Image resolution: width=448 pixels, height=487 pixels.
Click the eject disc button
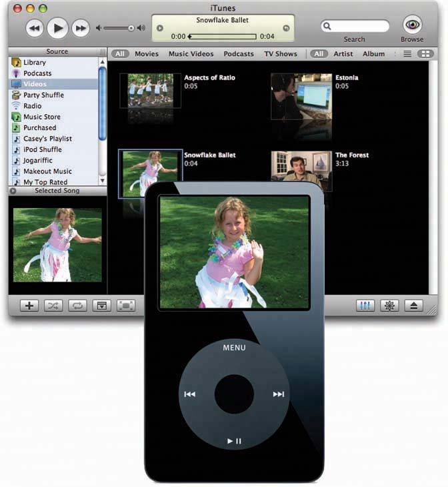tap(413, 306)
